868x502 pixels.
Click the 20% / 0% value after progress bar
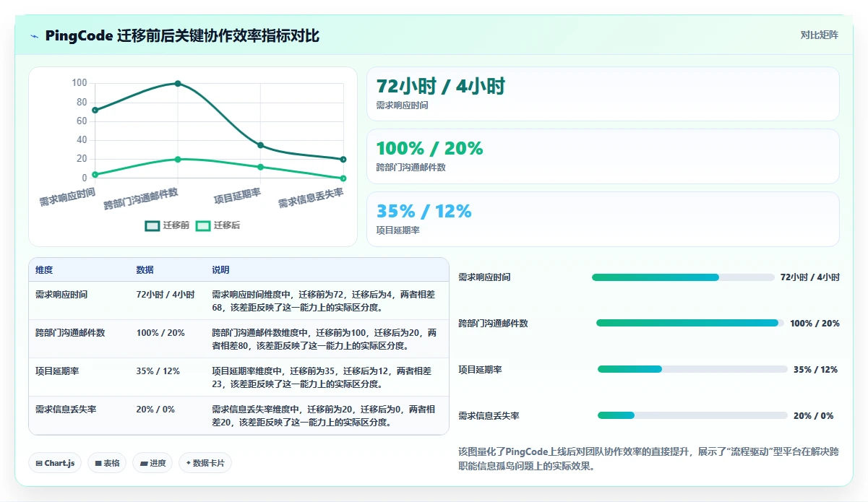tap(813, 416)
